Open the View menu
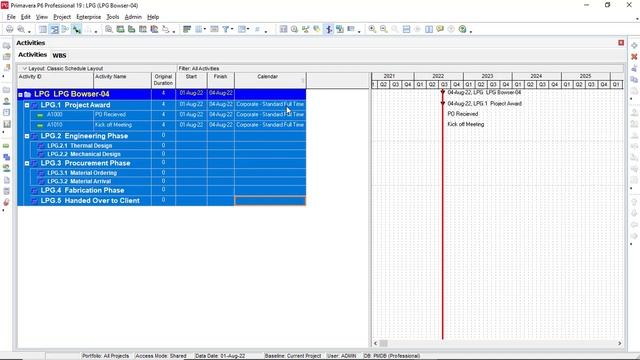 [x=42, y=17]
